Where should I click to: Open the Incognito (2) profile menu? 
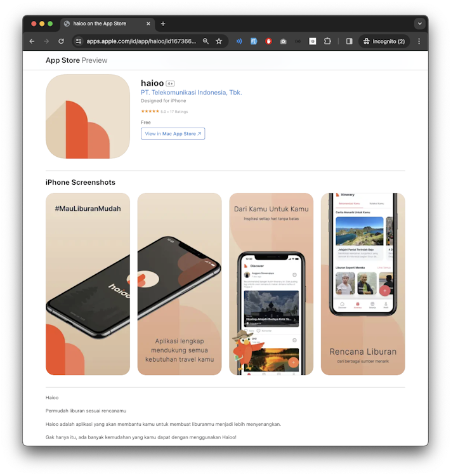384,41
